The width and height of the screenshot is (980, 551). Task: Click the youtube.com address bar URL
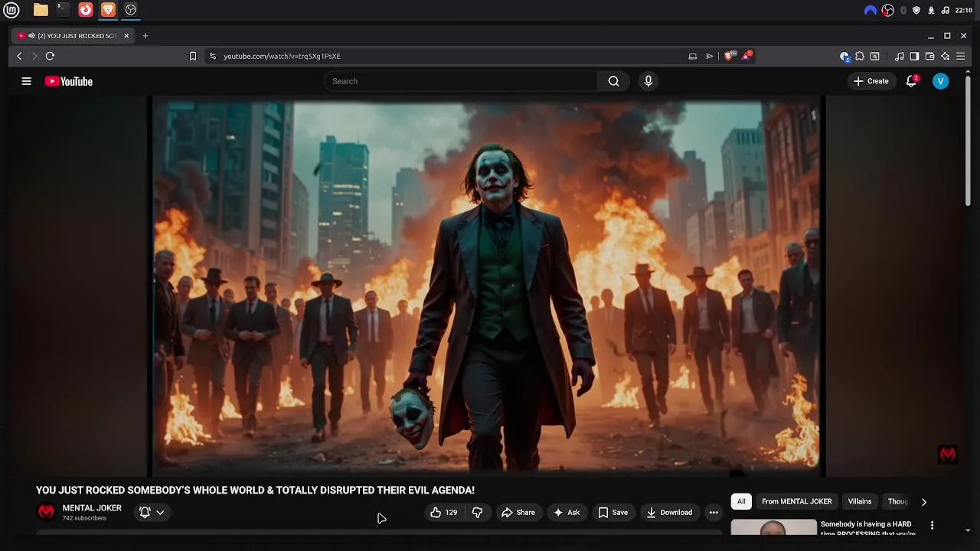(282, 56)
